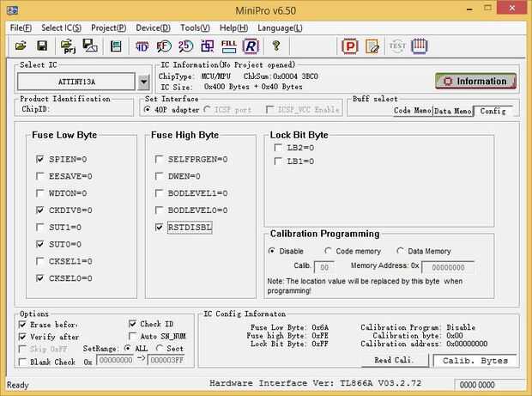This screenshot has height=396, width=532.
Task: Open project via the prj toolbar icon
Action: tap(68, 46)
